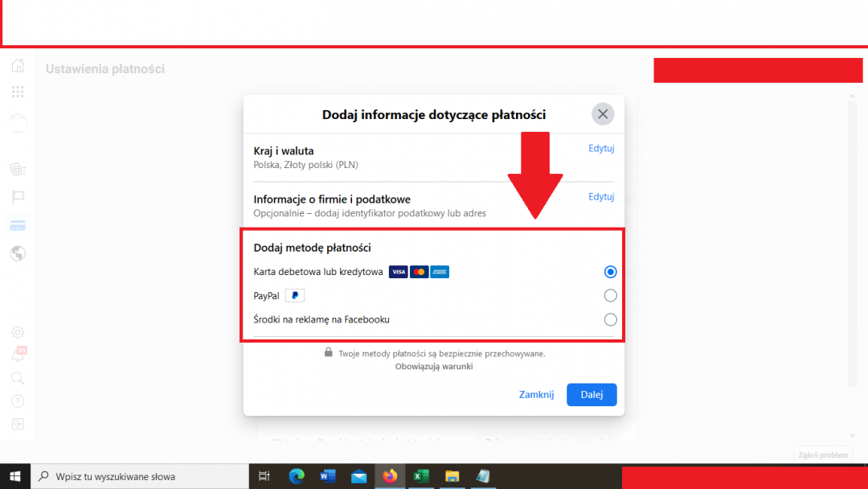Select Karta debetowa lub kredytowa radio button

tap(610, 272)
